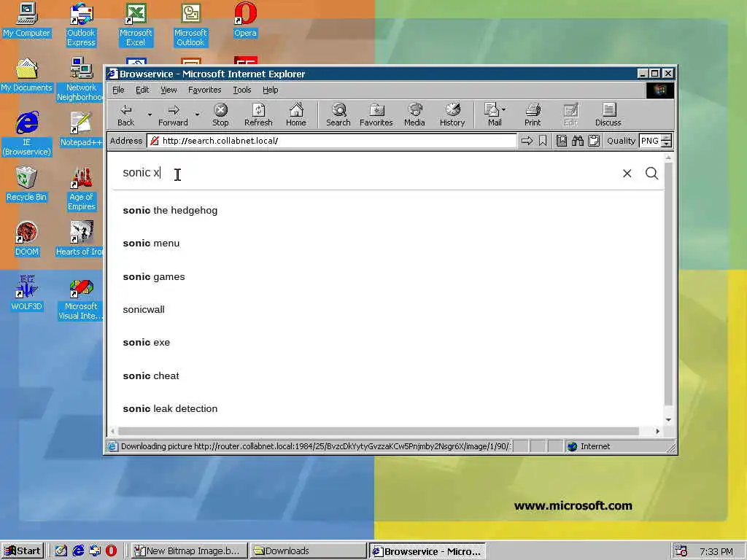Launch Internet Explorer from quick launch
Image resolution: width=747 pixels, height=560 pixels.
[x=77, y=551]
